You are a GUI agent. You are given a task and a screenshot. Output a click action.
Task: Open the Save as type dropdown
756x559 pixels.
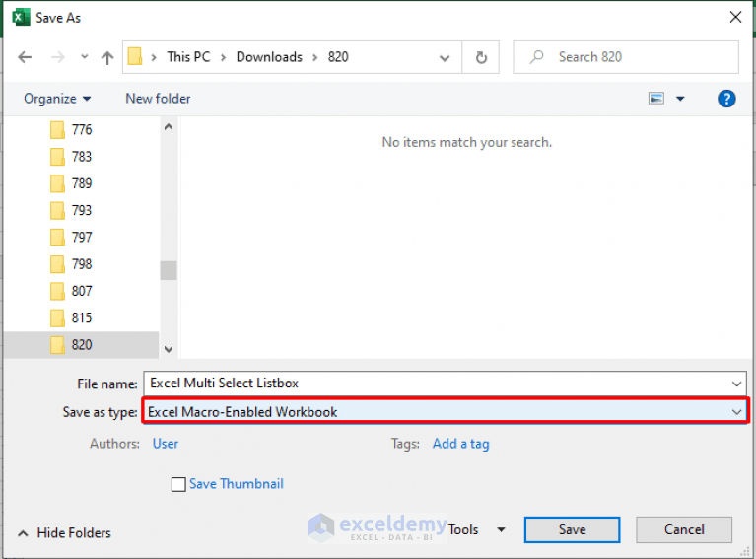(x=445, y=412)
